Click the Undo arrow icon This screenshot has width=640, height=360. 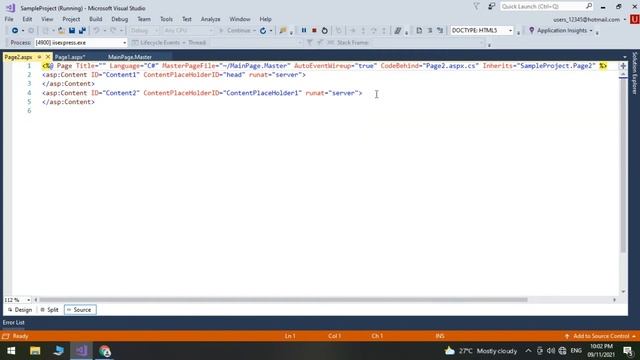(x=96, y=31)
